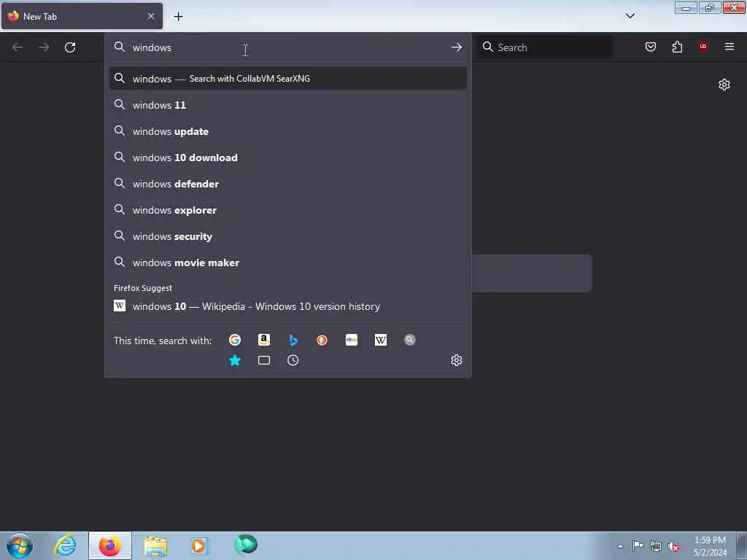Search history via clock icon
This screenshot has height=560, width=747.
(x=293, y=360)
